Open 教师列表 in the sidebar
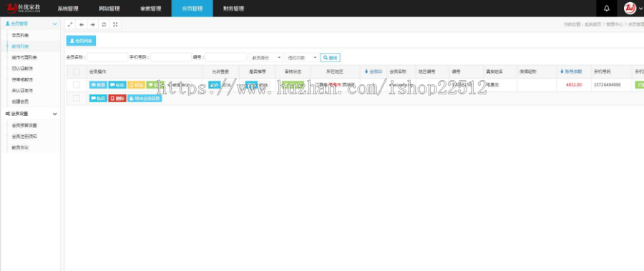644x271 pixels. click(x=21, y=46)
